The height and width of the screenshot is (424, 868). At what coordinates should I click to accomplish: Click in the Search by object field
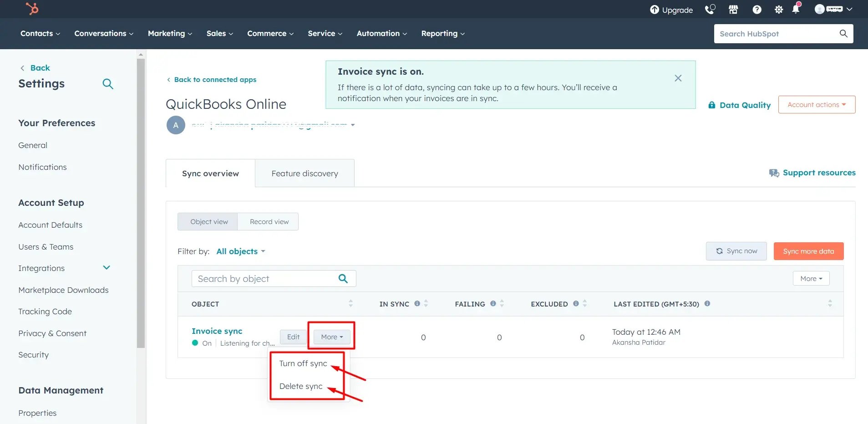point(274,279)
